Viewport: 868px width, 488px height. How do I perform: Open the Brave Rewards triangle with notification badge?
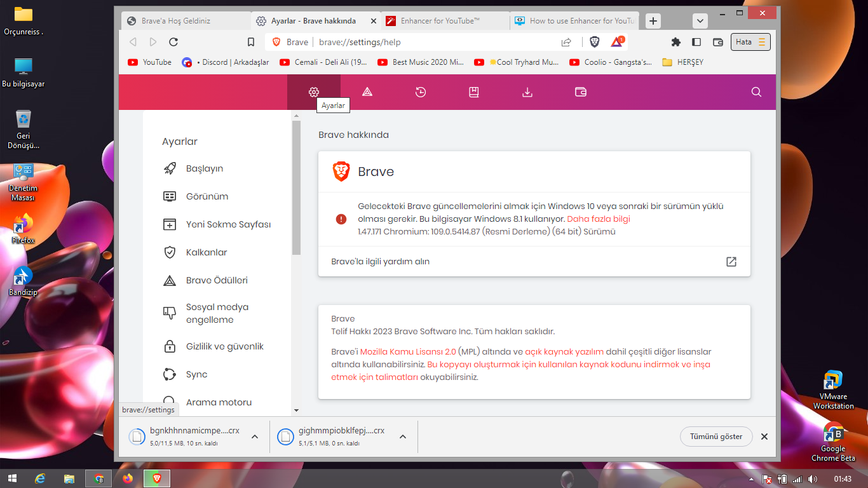[617, 42]
